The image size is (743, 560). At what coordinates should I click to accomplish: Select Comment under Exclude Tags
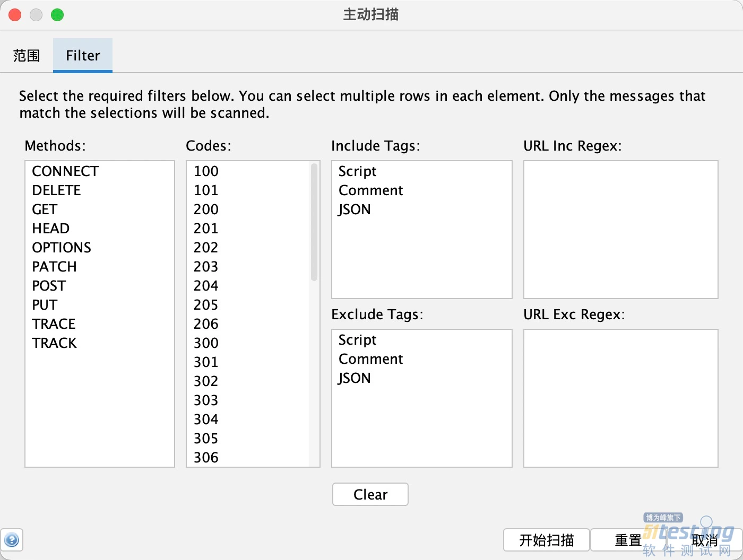370,359
